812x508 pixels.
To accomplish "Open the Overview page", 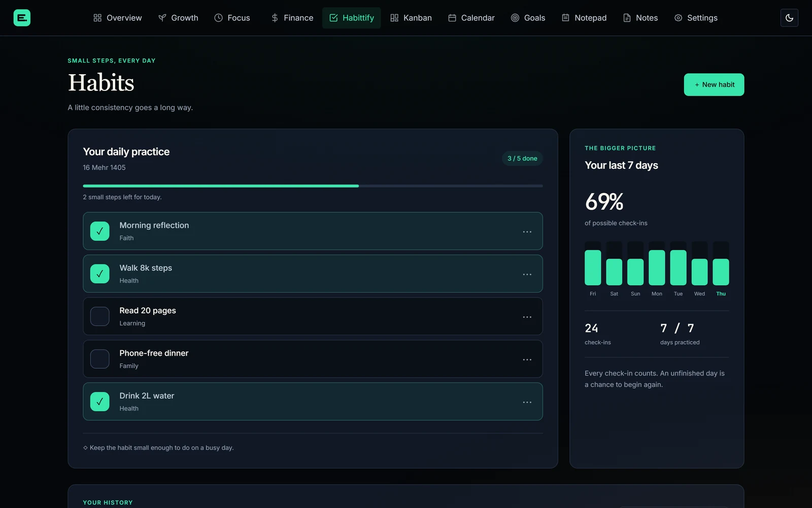I will click(x=117, y=18).
